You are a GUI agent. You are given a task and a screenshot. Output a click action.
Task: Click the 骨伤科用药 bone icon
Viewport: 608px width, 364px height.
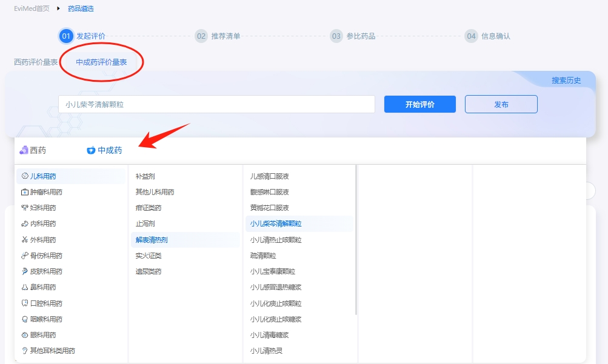click(x=25, y=256)
